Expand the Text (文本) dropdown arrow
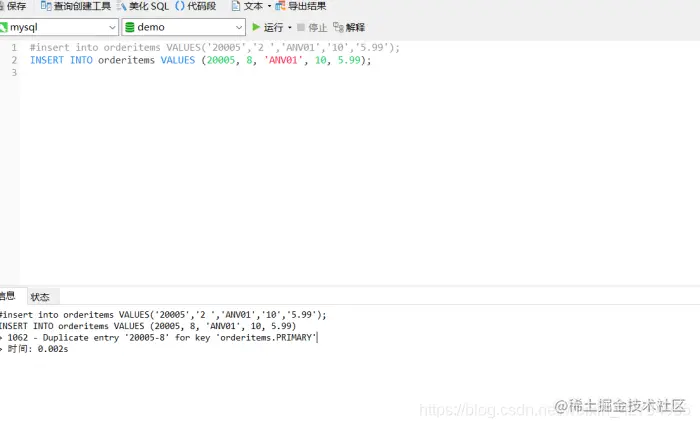700x428 pixels. coord(269,6)
